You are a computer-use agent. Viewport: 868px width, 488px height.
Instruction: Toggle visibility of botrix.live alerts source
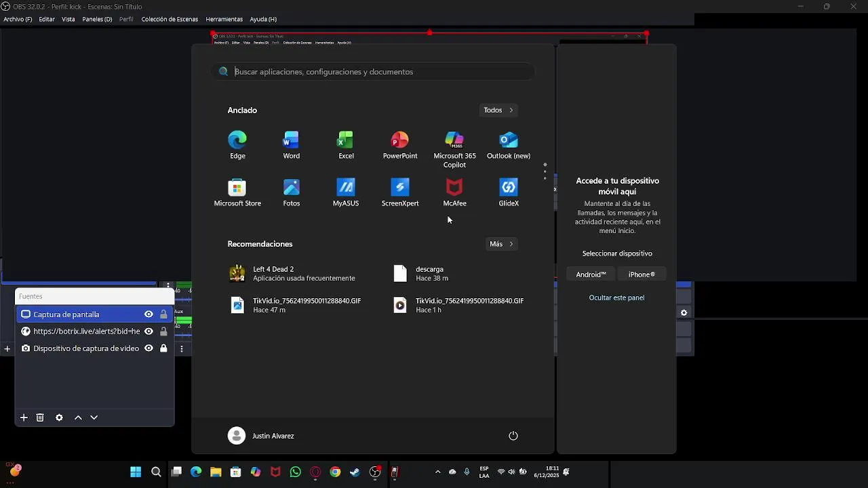149,331
